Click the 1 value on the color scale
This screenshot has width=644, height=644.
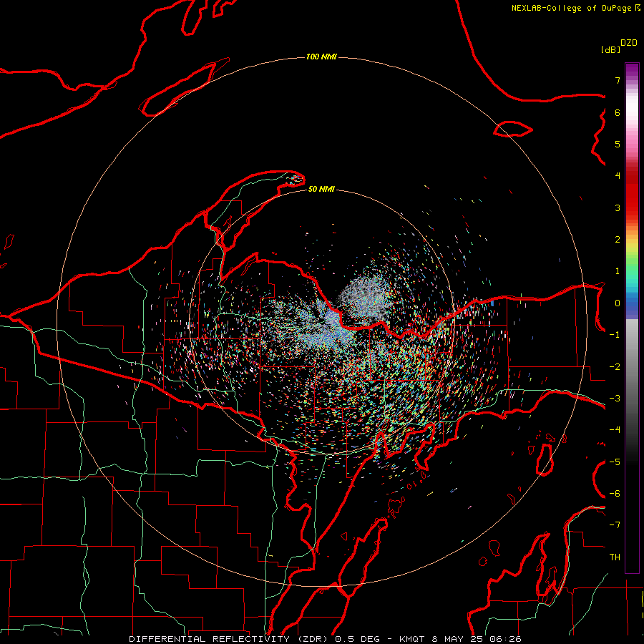pos(618,271)
